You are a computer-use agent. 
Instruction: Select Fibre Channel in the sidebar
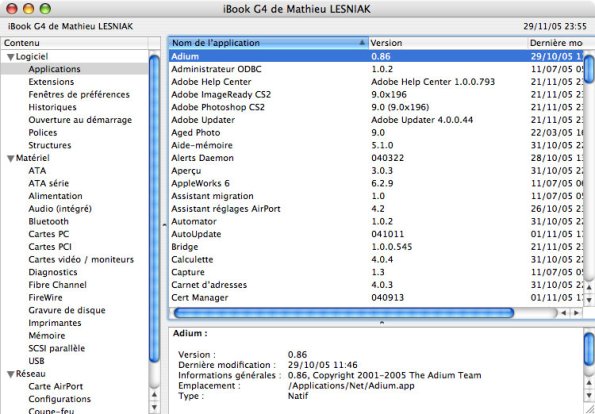57,285
